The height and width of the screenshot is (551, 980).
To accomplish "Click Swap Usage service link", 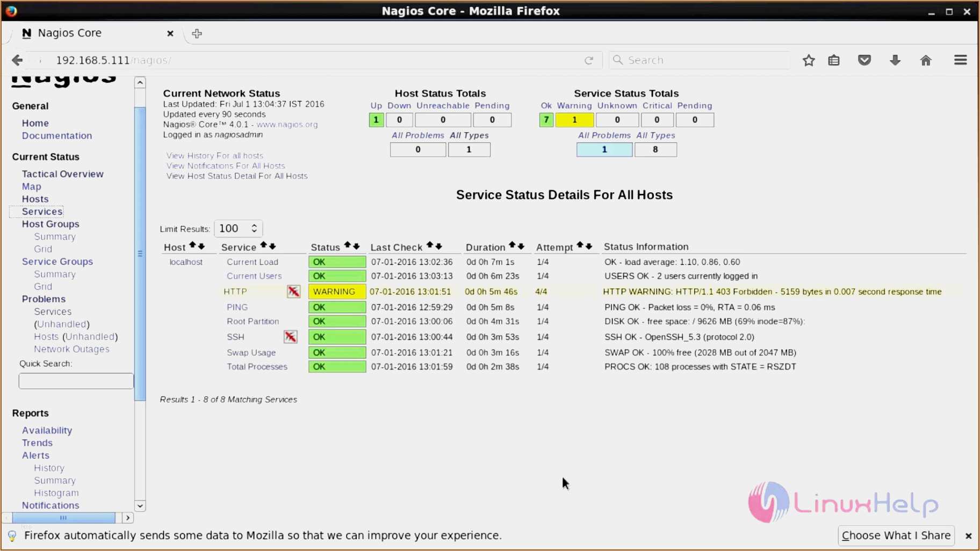I will point(251,353).
